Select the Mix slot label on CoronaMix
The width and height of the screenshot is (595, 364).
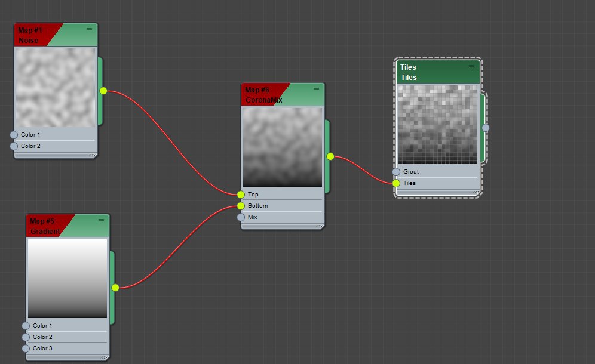[252, 217]
